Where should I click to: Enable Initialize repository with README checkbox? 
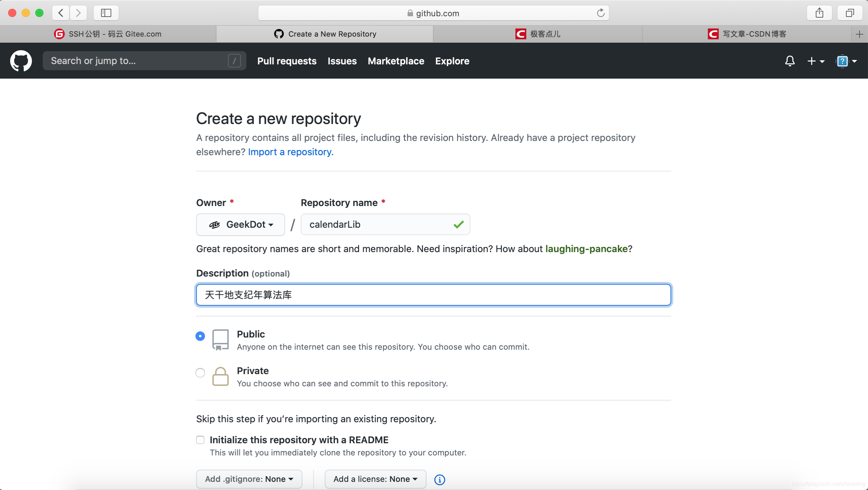point(200,440)
